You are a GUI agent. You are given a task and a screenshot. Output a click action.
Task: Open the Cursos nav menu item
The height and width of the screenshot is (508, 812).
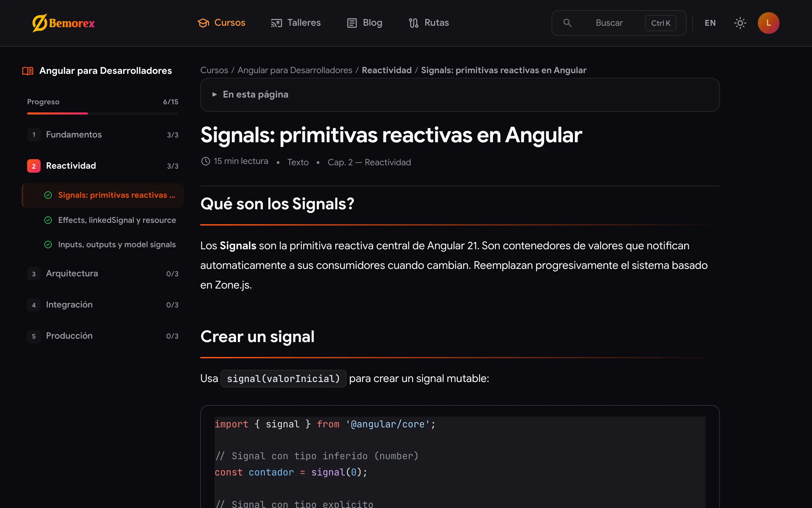[221, 23]
